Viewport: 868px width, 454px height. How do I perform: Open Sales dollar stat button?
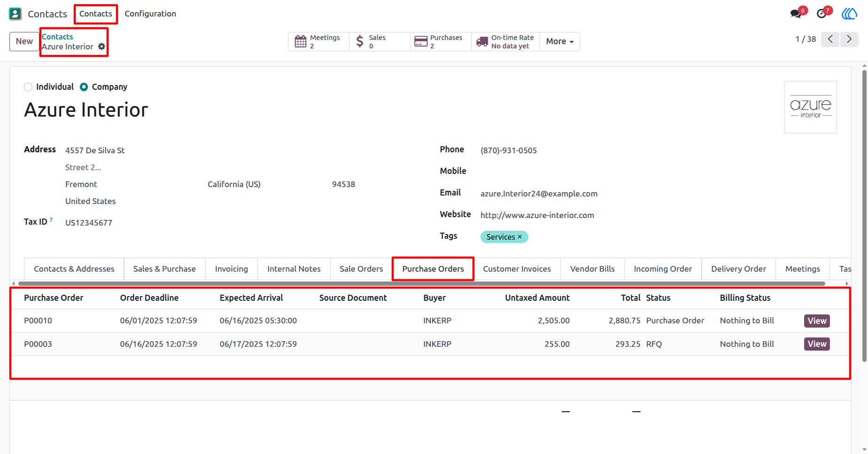(380, 41)
